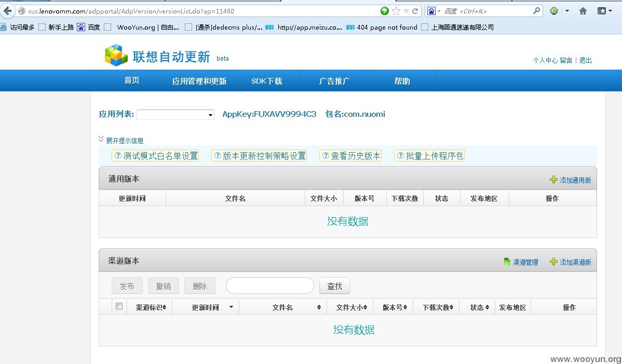The image size is (622, 364).
Task: Open the 404 page not found bookmark
Action: (382, 28)
